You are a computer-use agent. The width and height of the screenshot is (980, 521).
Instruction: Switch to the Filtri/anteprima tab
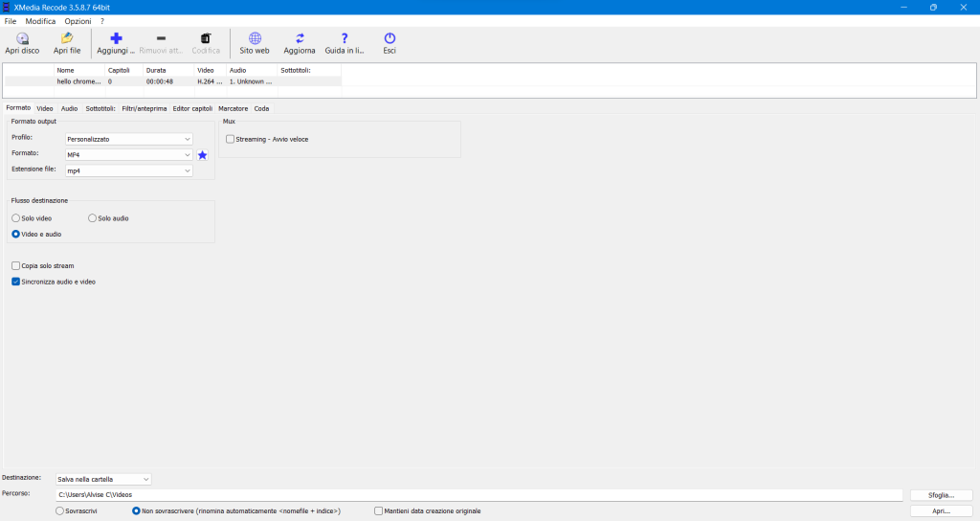coord(145,109)
